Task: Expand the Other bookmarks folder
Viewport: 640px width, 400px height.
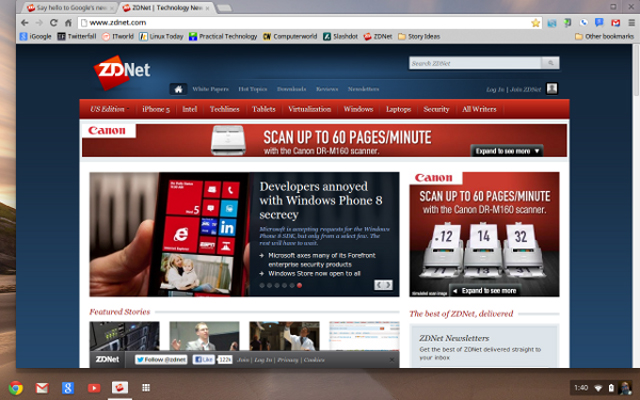Action: tap(604, 36)
